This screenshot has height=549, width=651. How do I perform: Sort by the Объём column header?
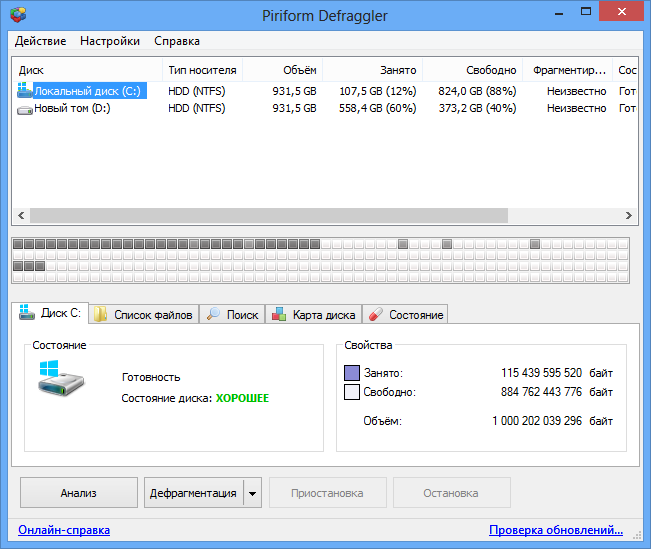[x=282, y=70]
